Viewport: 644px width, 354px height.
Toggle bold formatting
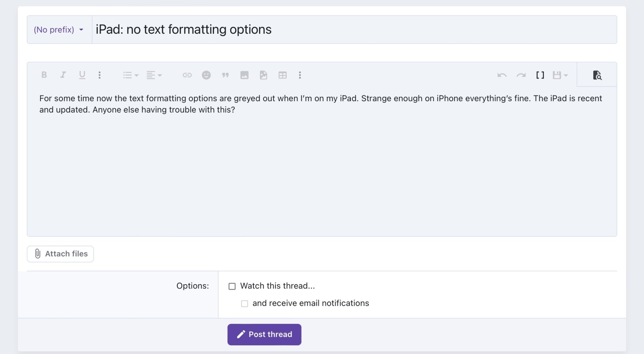point(44,75)
